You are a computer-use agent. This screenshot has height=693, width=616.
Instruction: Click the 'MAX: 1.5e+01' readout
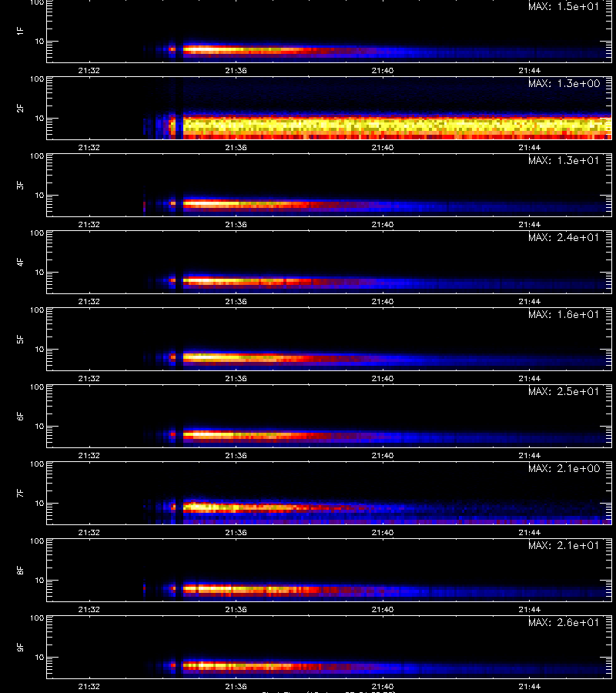coord(564,7)
